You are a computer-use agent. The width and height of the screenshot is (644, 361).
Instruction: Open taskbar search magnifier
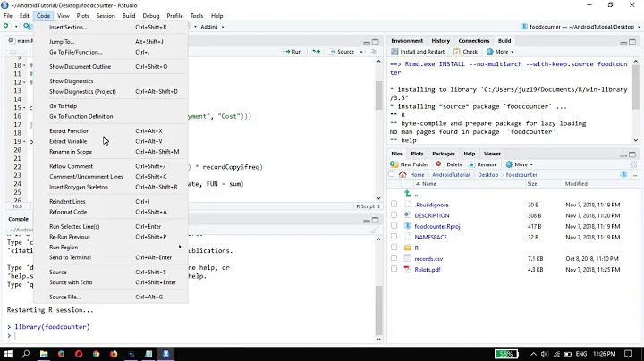(25, 354)
